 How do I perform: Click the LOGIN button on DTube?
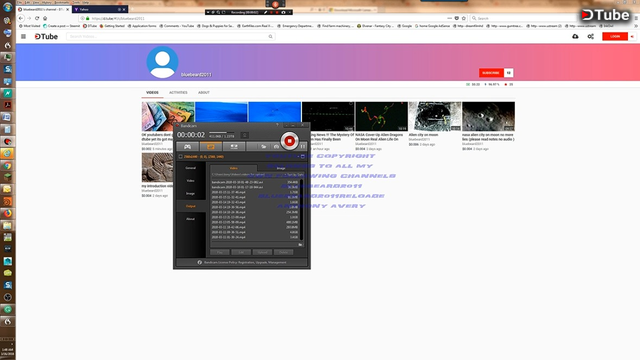point(615,36)
